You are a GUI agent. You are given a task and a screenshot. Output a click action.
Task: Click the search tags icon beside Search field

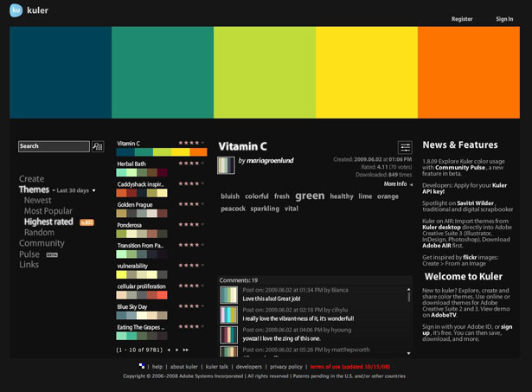(98, 146)
